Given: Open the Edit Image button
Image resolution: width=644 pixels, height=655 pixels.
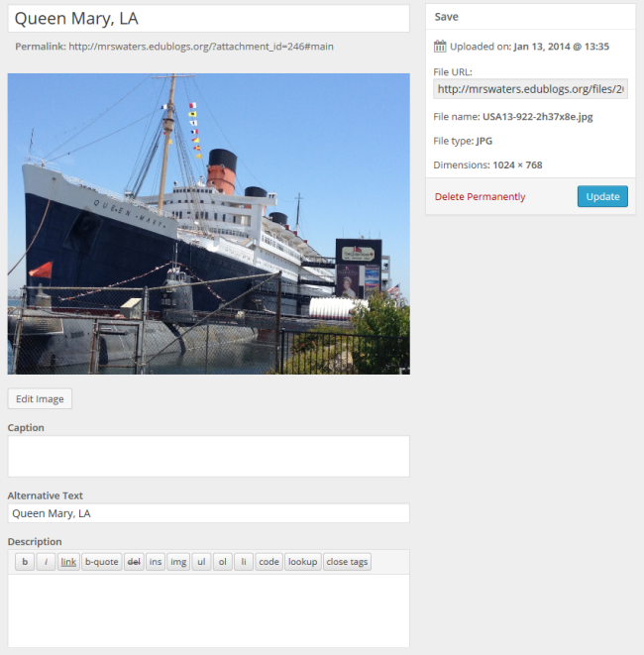Looking at the screenshot, I should click(40, 398).
